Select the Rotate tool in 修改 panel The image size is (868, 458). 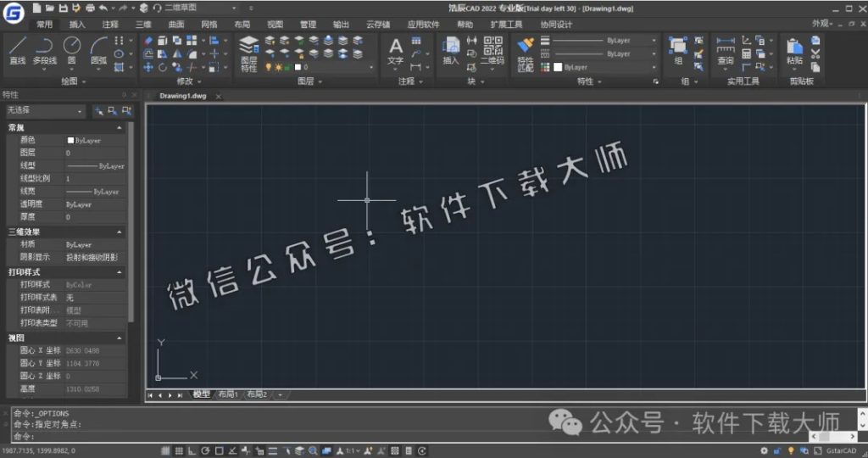[x=163, y=68]
